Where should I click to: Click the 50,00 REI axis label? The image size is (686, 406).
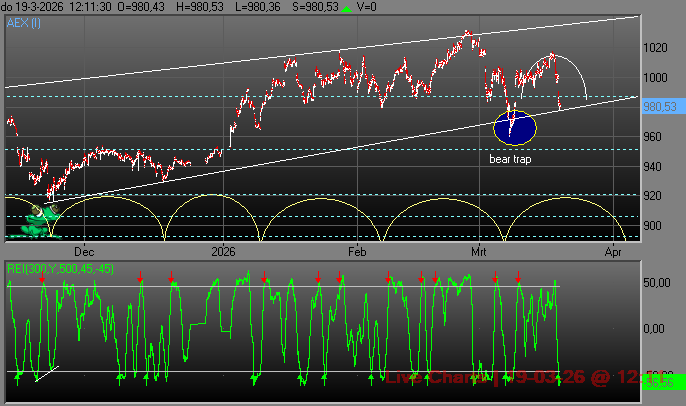[x=657, y=283]
